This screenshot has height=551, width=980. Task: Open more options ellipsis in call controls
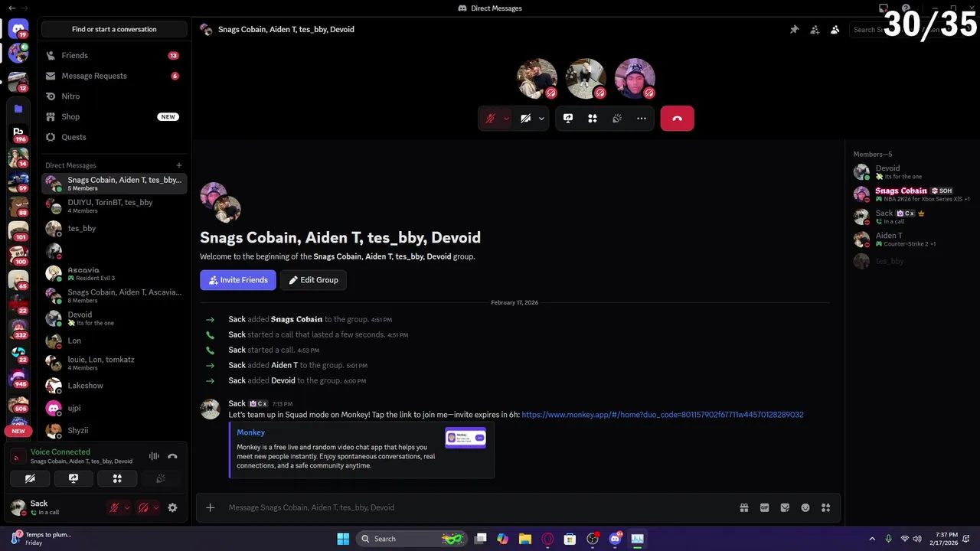tap(642, 119)
